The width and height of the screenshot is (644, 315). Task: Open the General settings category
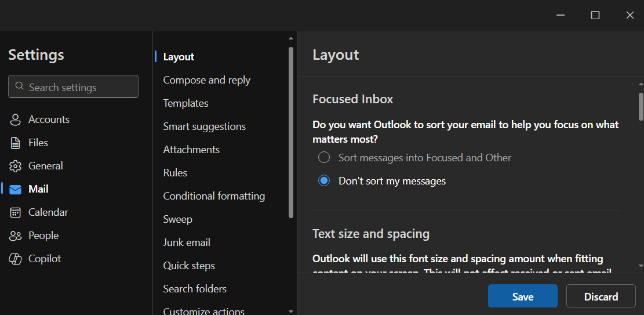(x=46, y=166)
